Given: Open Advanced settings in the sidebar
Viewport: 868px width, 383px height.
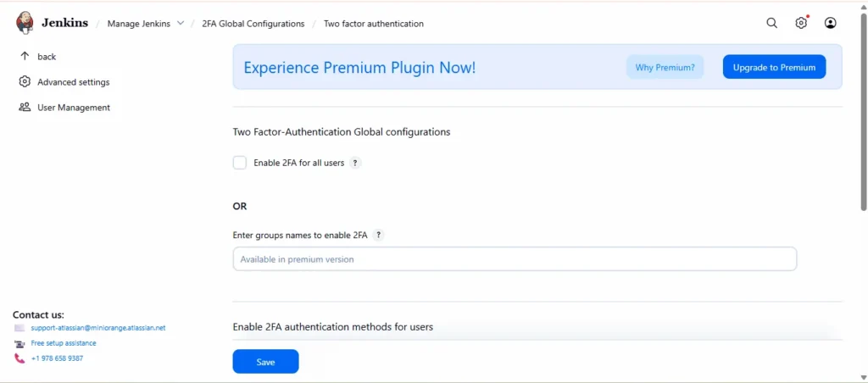Looking at the screenshot, I should point(73,82).
